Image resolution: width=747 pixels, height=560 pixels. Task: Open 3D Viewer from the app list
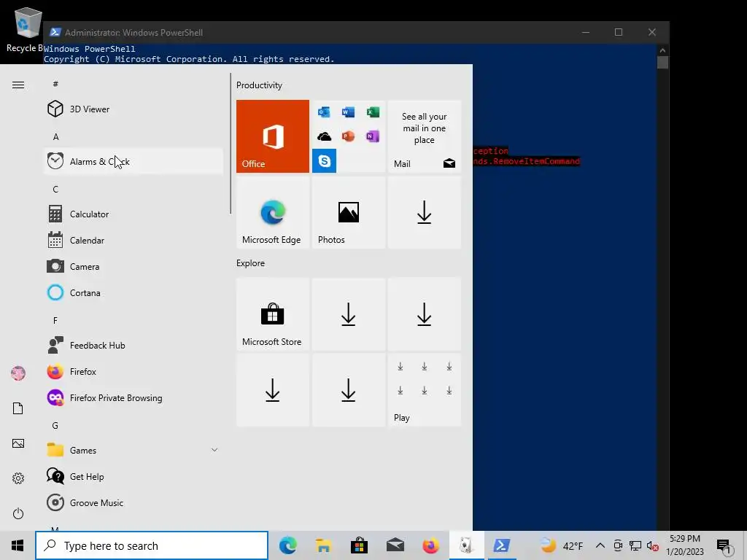click(133, 109)
